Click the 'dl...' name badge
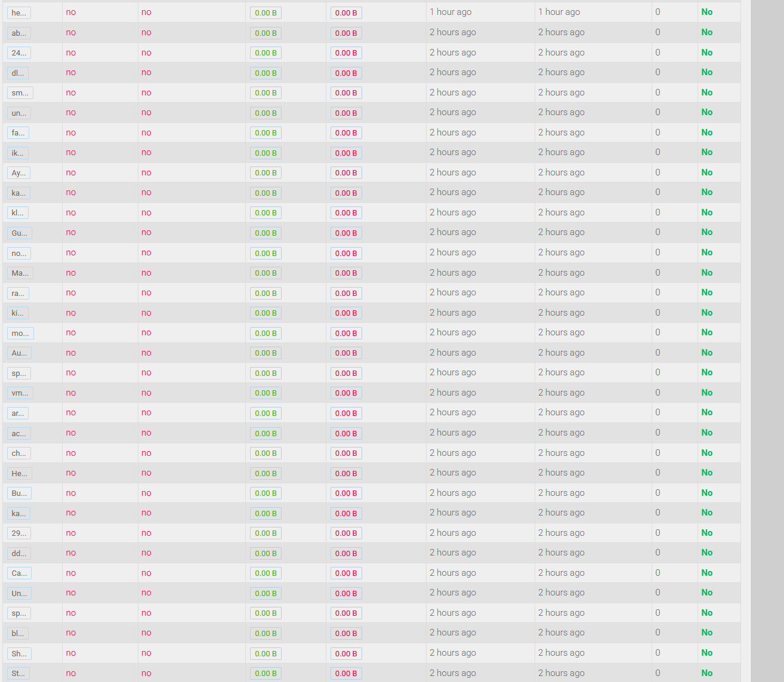This screenshot has width=784, height=682. click(17, 73)
